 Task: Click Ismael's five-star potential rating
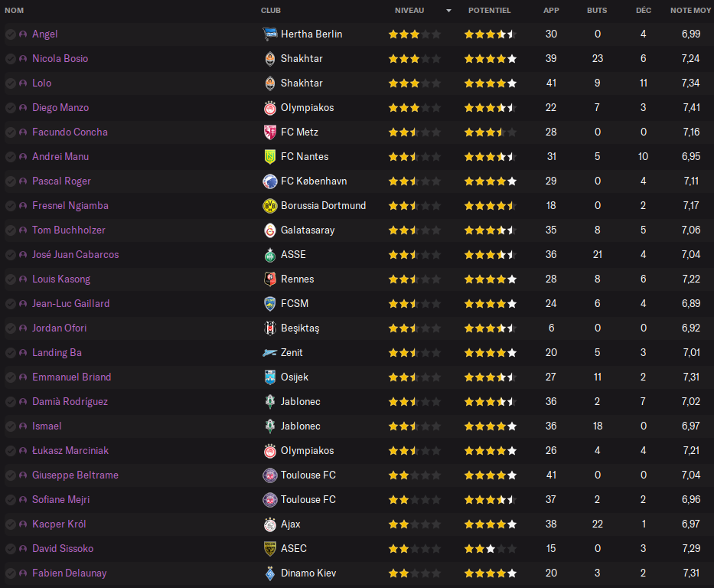pyautogui.click(x=491, y=426)
